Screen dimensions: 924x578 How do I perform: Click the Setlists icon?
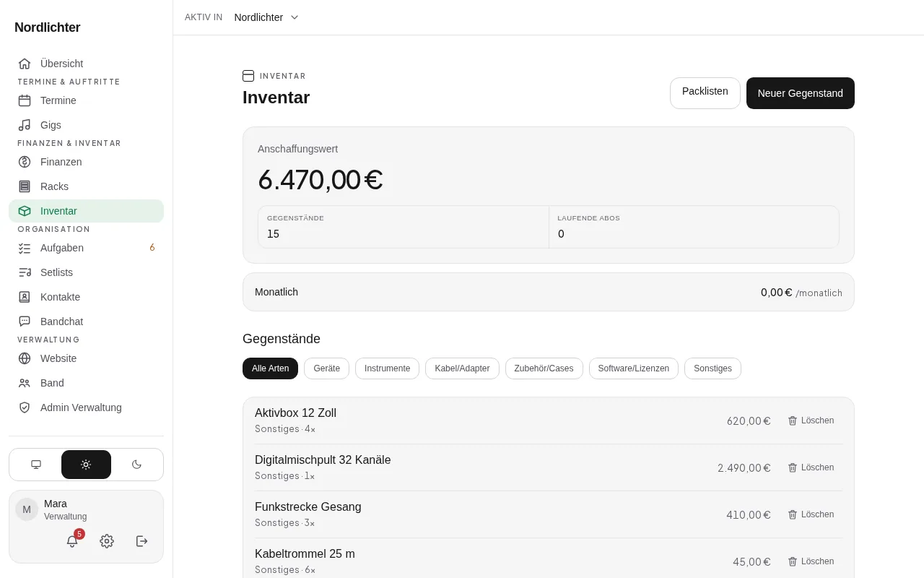coord(25,272)
